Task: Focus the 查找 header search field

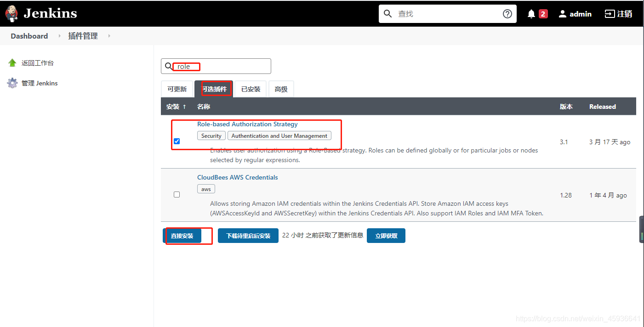Action: coord(447,14)
